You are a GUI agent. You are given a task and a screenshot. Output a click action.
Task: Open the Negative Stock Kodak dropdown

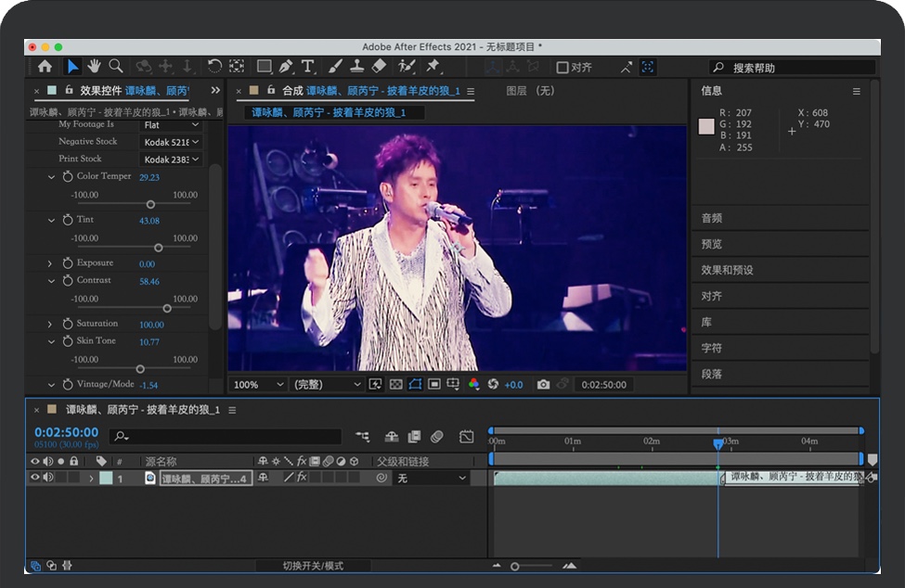171,142
